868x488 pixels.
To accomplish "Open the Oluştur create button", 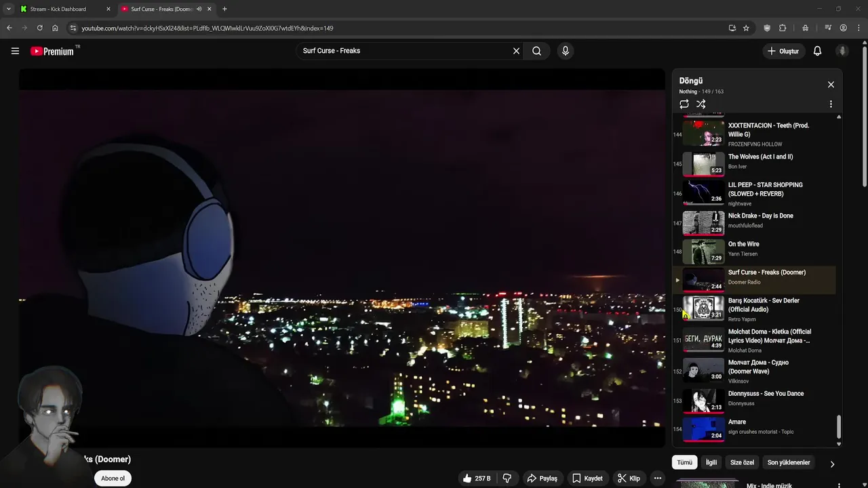I will click(x=783, y=51).
